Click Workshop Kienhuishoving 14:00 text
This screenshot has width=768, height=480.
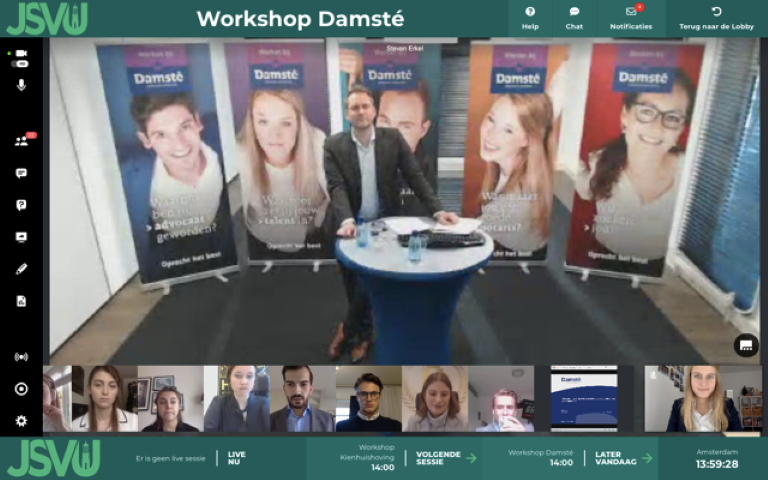(367, 457)
